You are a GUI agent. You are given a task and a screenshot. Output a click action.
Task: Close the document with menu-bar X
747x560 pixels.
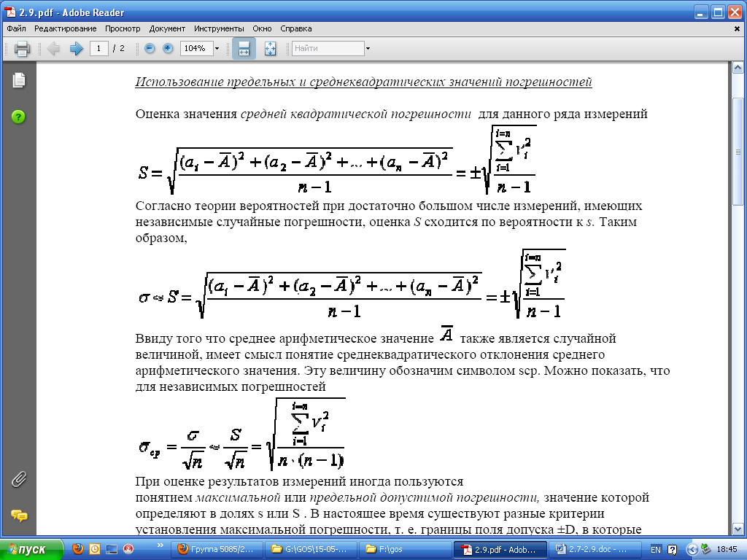point(737,28)
